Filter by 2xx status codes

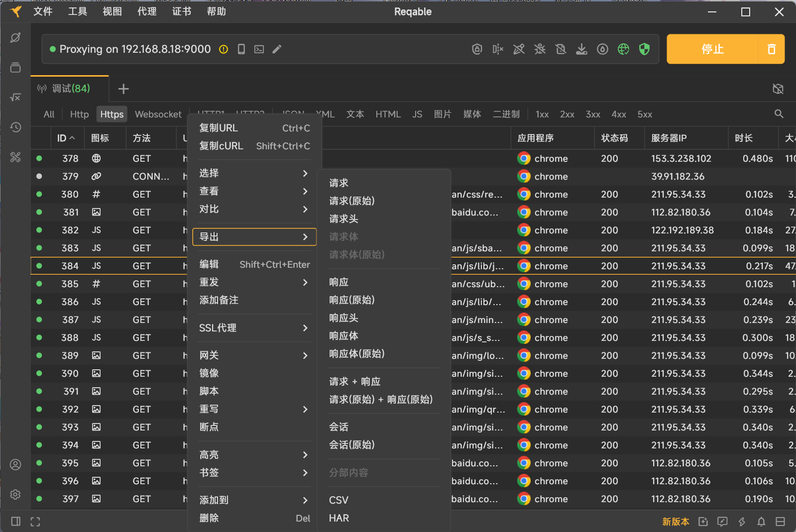(x=567, y=114)
